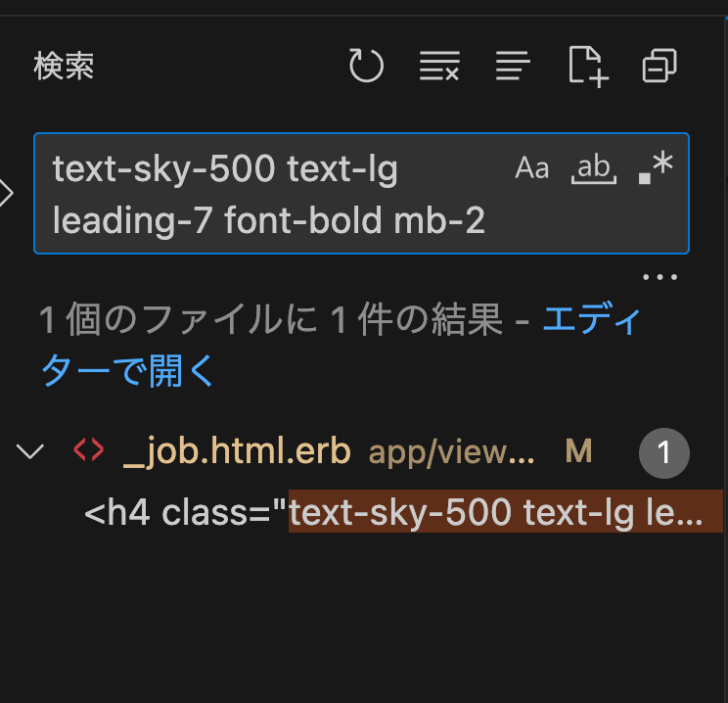728x703 pixels.
Task: Collapse the _job.html.erb result group
Action: click(x=30, y=451)
